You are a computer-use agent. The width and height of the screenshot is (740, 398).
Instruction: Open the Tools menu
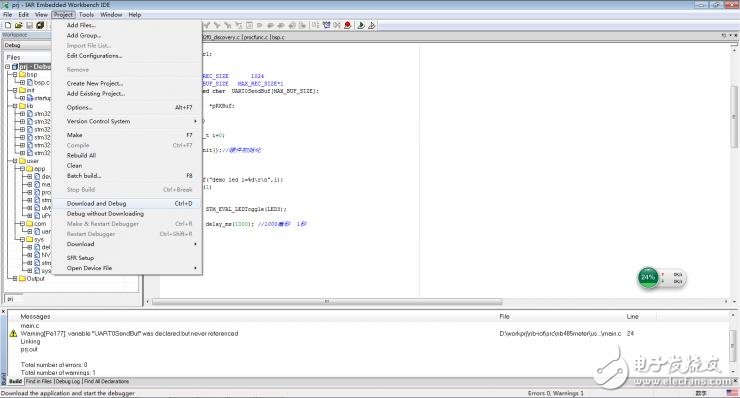click(86, 15)
